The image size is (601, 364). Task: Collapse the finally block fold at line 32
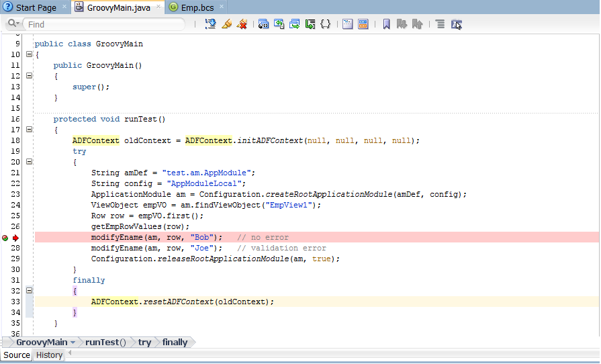[29, 290]
